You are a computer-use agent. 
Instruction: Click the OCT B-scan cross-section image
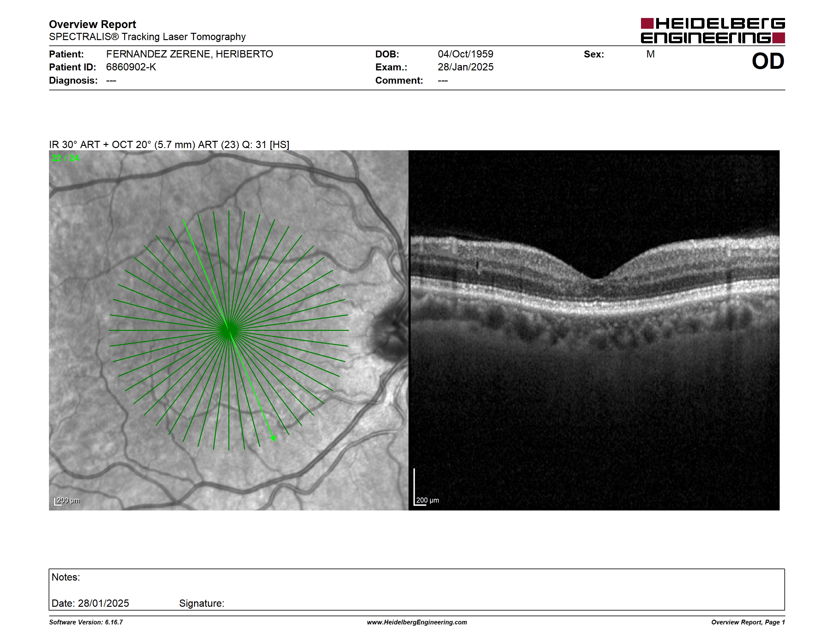[594, 330]
